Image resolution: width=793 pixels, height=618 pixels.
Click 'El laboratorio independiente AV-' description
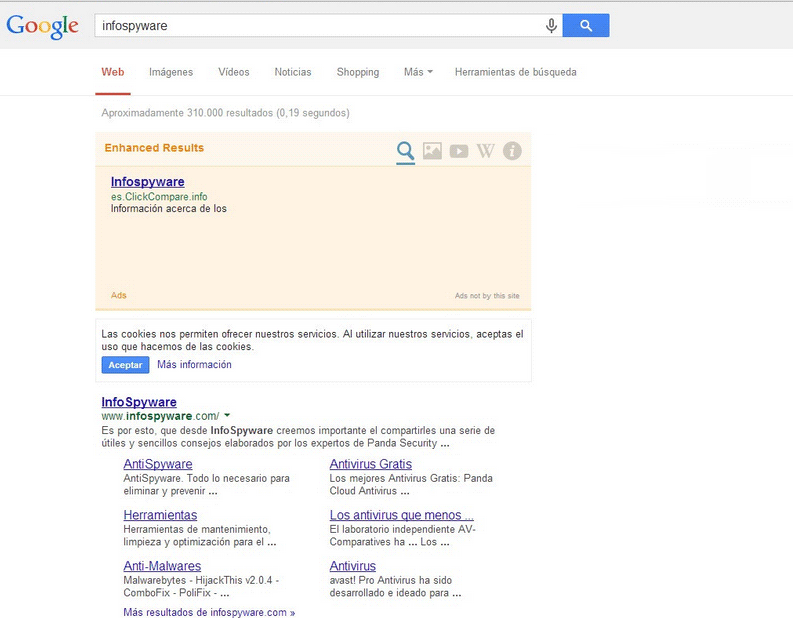click(x=403, y=536)
